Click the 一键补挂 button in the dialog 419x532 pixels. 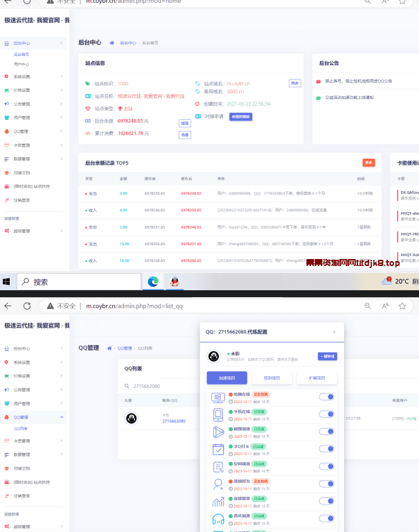(328, 356)
